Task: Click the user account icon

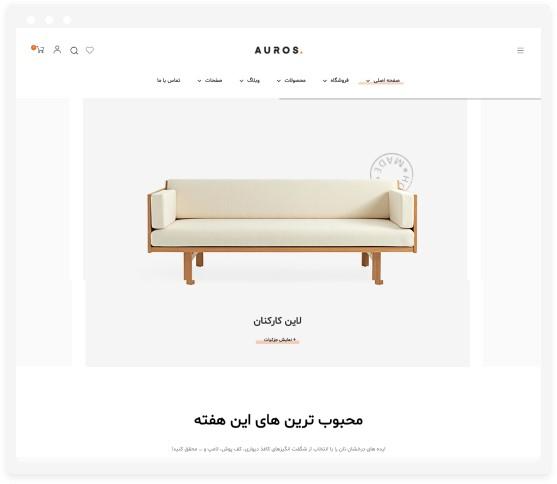Action: (x=57, y=50)
